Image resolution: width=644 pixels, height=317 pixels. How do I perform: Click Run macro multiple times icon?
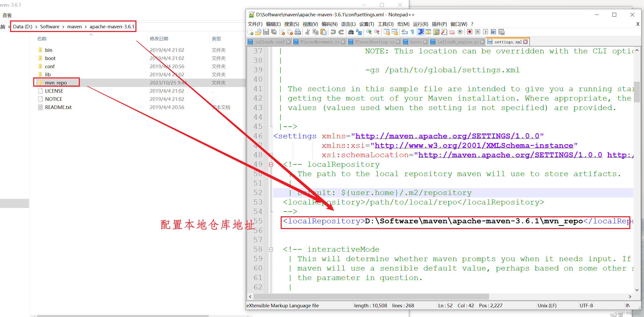pyautogui.click(x=493, y=32)
